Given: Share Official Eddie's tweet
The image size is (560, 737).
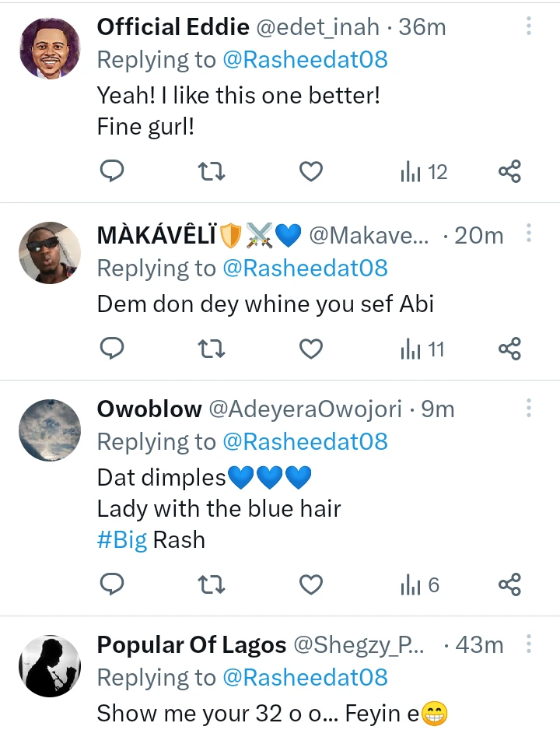Looking at the screenshot, I should click(509, 171).
